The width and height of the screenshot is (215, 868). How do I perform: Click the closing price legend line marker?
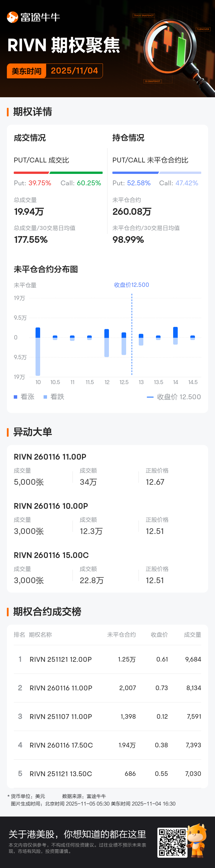point(150,397)
